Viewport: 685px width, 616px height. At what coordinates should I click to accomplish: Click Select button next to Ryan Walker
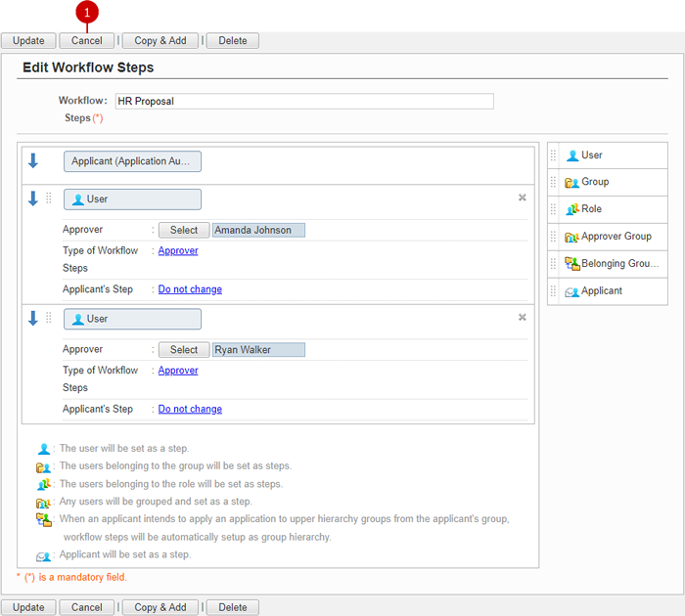pyautogui.click(x=184, y=350)
